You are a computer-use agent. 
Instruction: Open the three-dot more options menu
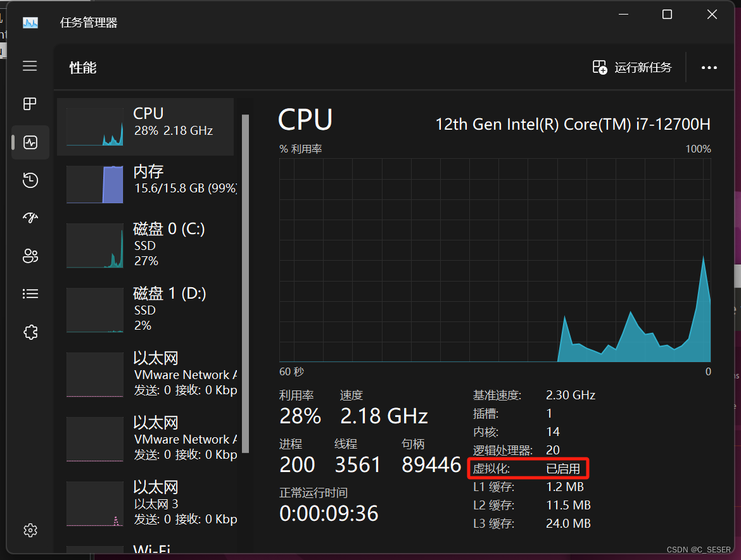tap(709, 68)
